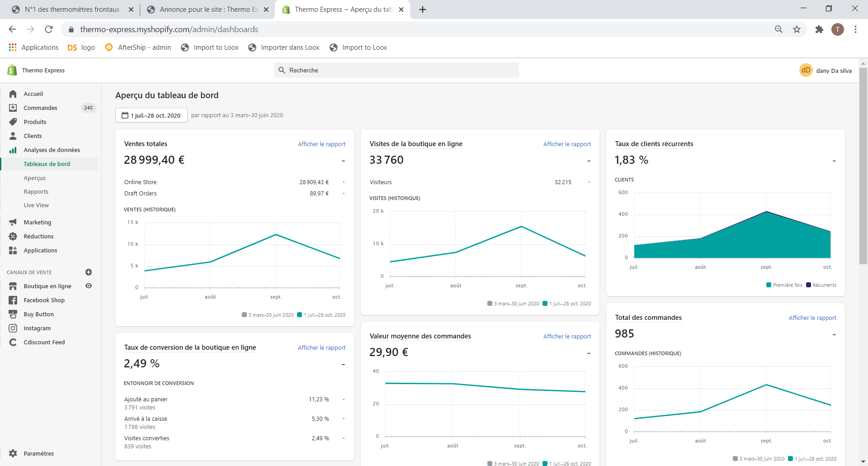This screenshot has width=868, height=466.
Task: Click the Recherche search field
Action: point(396,70)
